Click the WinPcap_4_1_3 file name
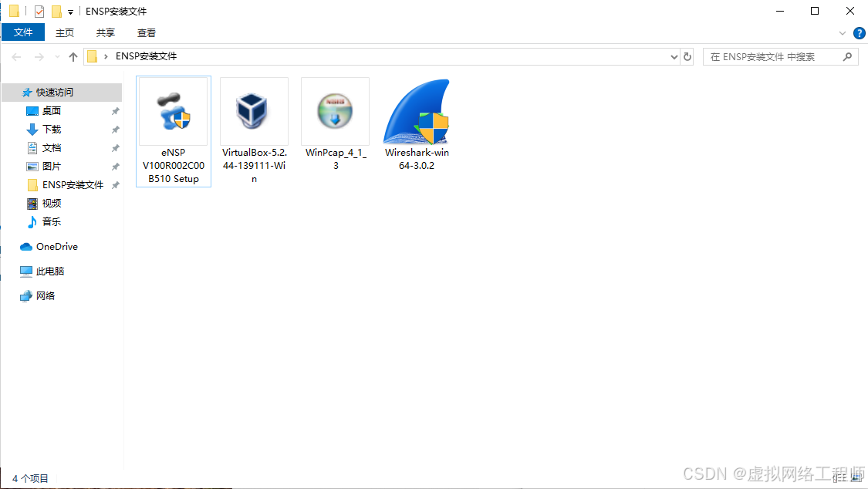 click(x=336, y=159)
